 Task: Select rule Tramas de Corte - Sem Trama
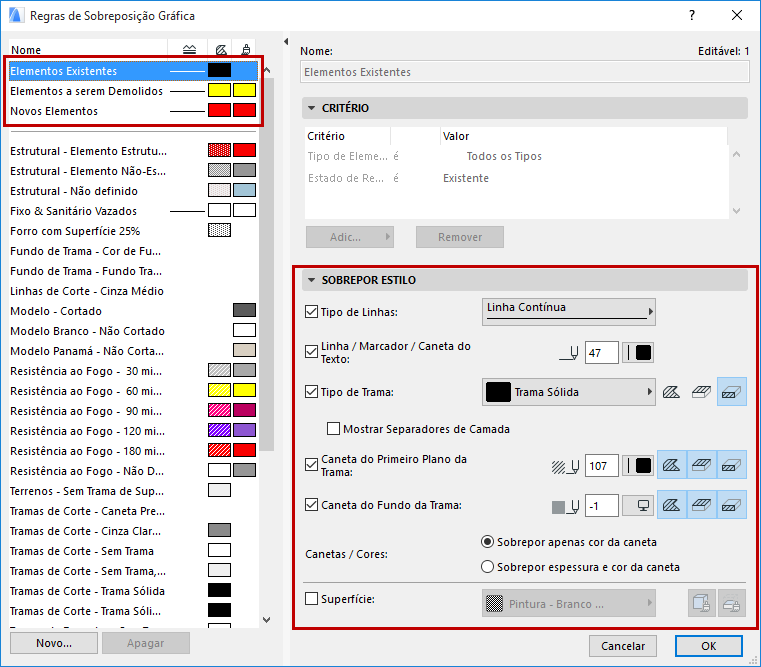point(132,550)
